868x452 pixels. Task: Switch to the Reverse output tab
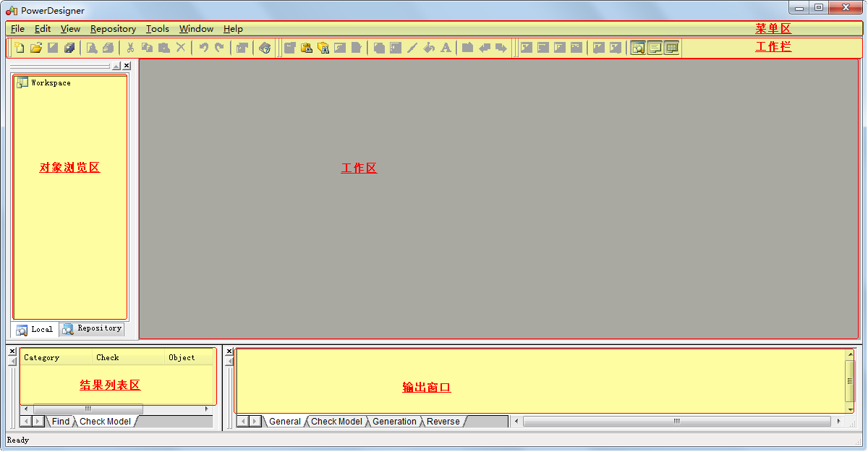(443, 422)
